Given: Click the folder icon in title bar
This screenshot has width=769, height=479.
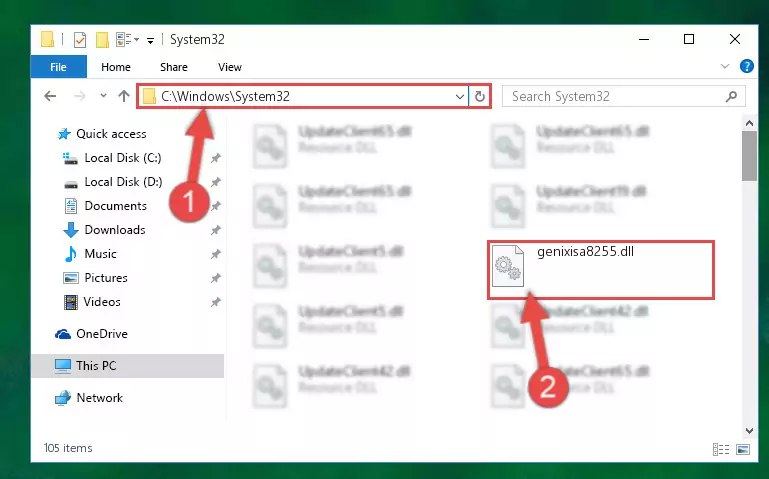Looking at the screenshot, I should point(48,39).
